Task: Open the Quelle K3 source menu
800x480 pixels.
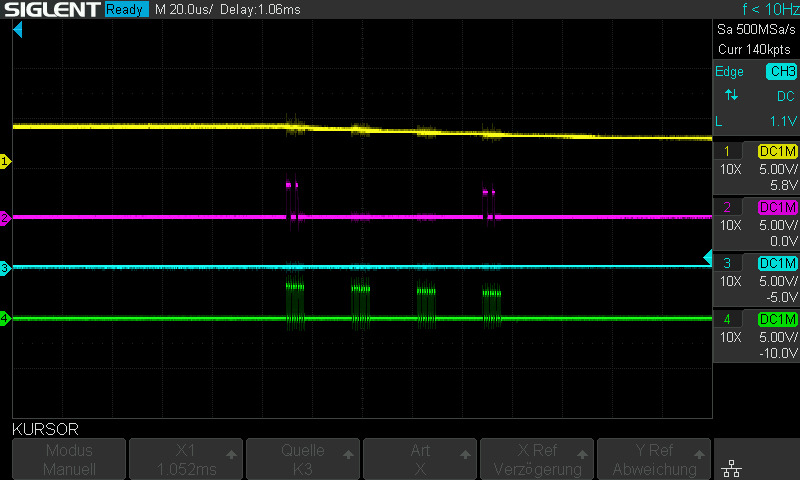Action: pyautogui.click(x=303, y=459)
